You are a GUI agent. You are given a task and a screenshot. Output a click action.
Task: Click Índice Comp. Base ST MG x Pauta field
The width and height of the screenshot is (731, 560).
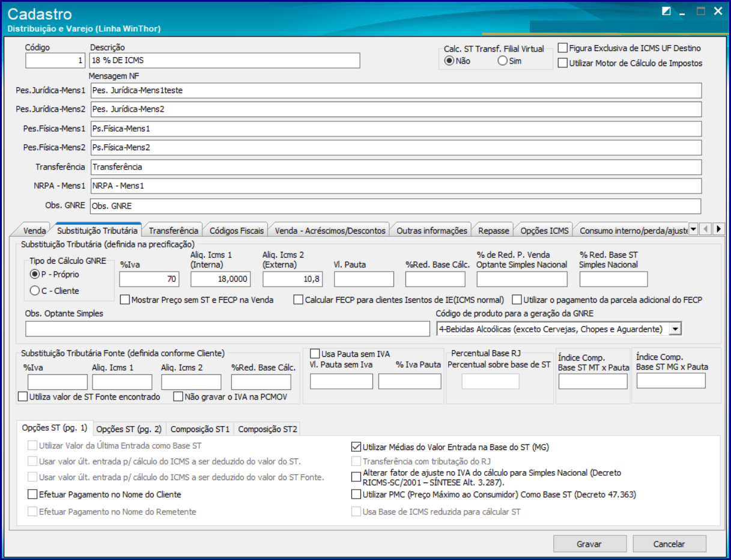[671, 381]
